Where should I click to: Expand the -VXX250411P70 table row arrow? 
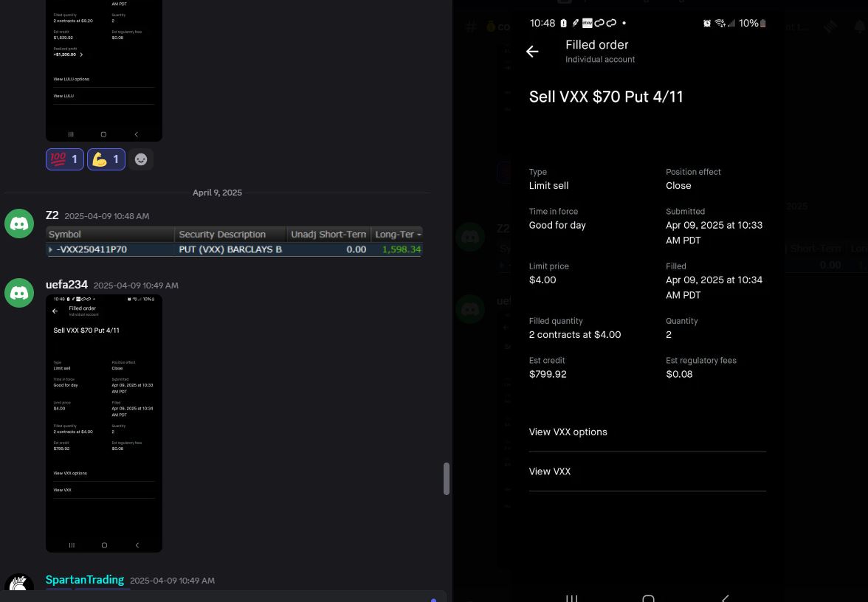tap(50, 249)
